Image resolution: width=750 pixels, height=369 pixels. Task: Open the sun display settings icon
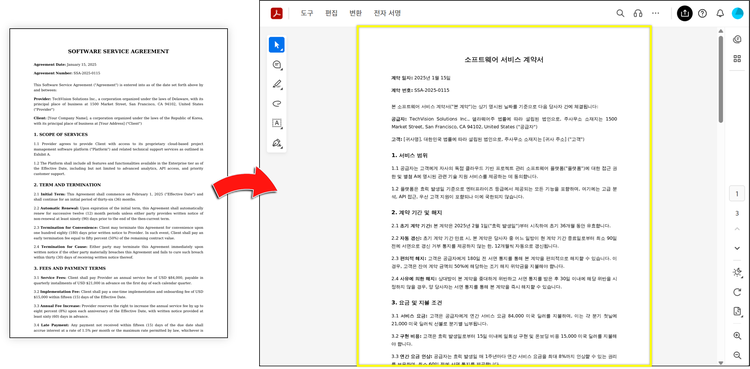click(737, 272)
